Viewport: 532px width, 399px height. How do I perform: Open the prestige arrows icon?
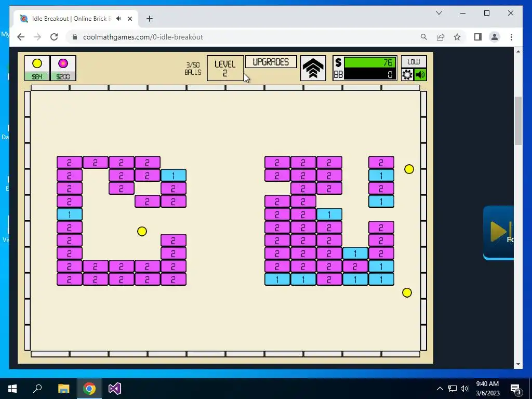tap(313, 68)
